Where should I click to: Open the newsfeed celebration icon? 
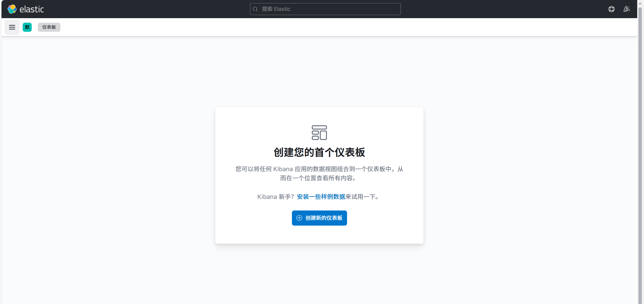tap(626, 9)
